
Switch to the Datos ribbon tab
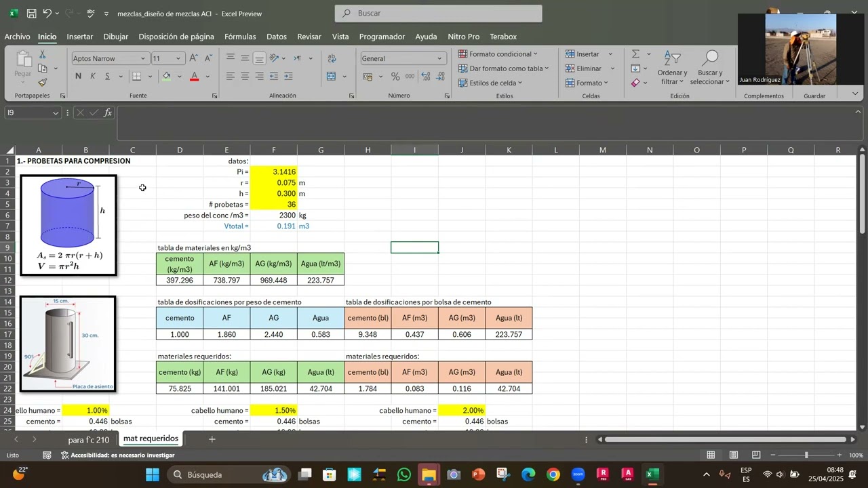[277, 37]
